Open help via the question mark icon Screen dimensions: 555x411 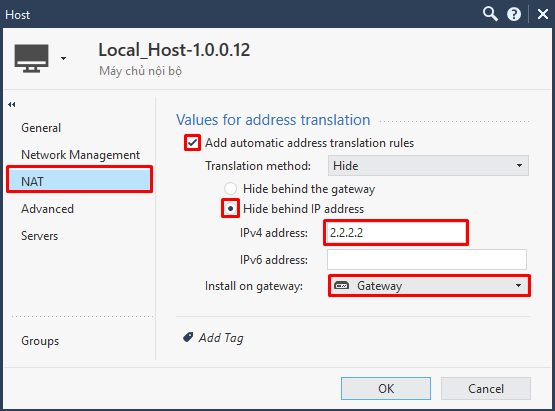[x=514, y=15]
